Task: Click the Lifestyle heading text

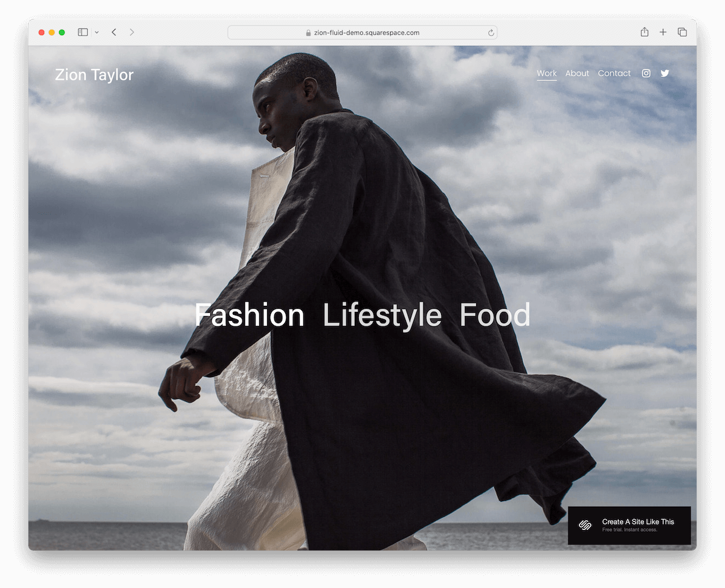Action: click(x=382, y=315)
